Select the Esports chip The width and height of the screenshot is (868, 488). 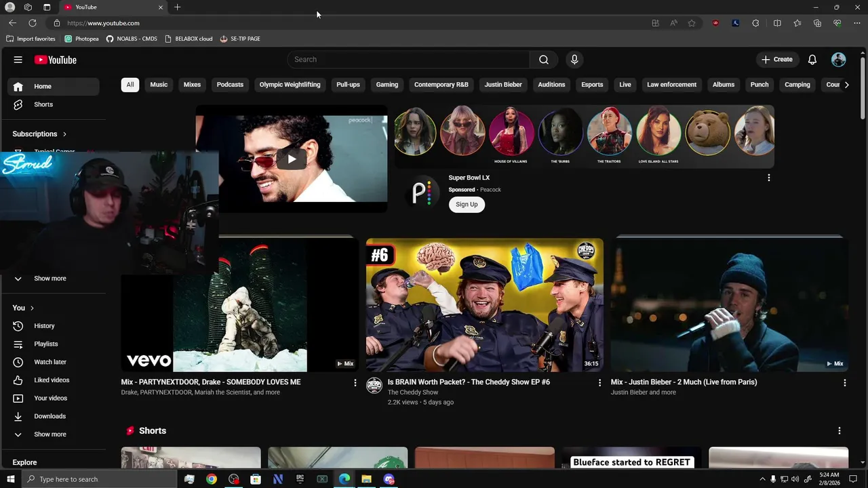[592, 85]
